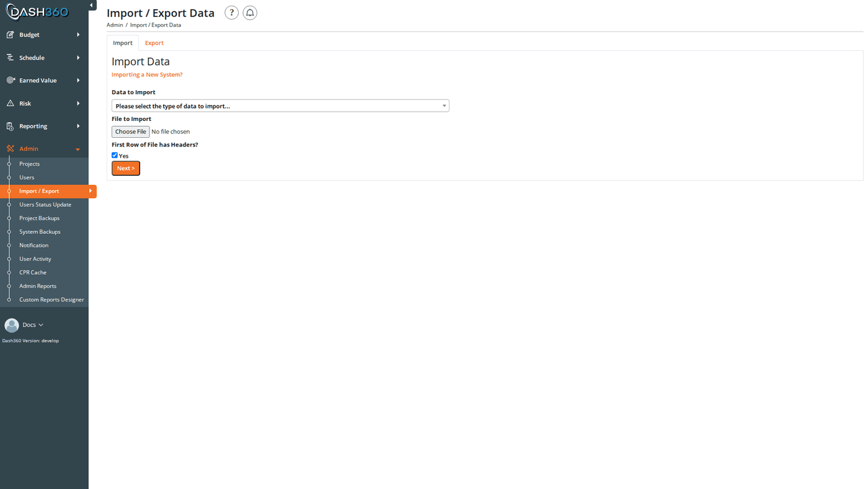Click the Dash360 logo

[x=36, y=11]
